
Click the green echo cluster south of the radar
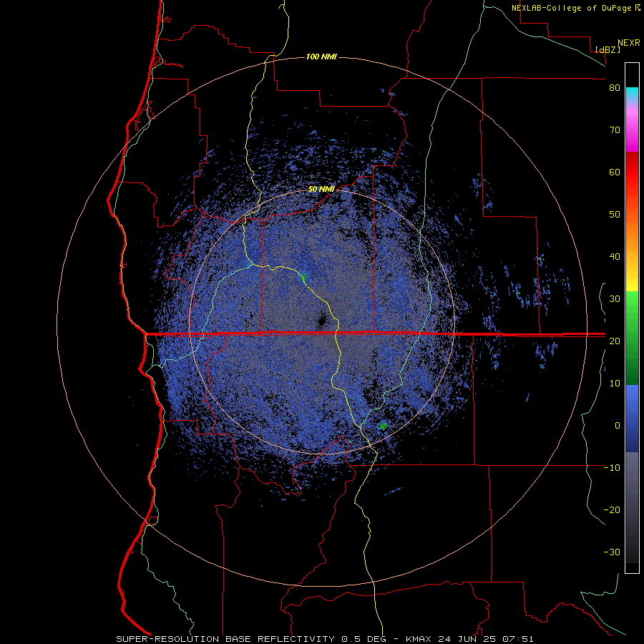pyautogui.click(x=383, y=426)
